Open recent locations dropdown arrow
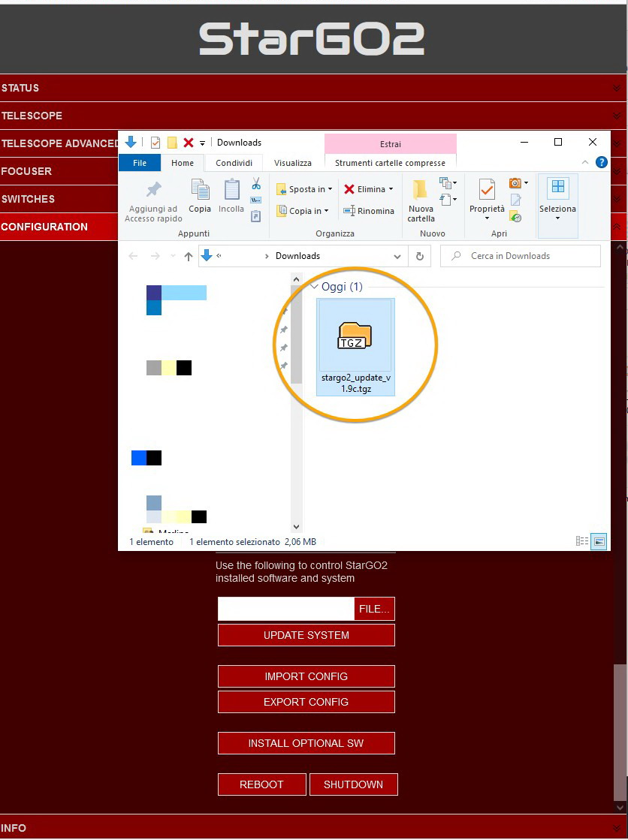Screen dimensions: 628x840 (173, 257)
